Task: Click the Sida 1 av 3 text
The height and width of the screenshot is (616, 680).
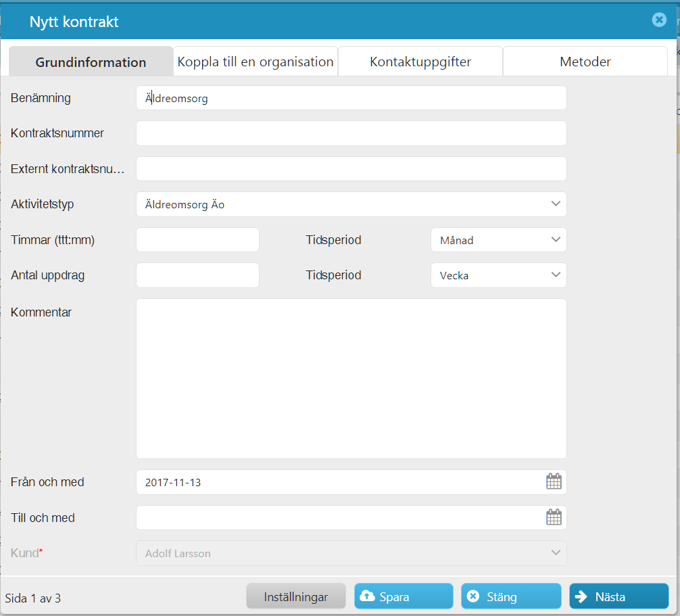Action: 33,598
